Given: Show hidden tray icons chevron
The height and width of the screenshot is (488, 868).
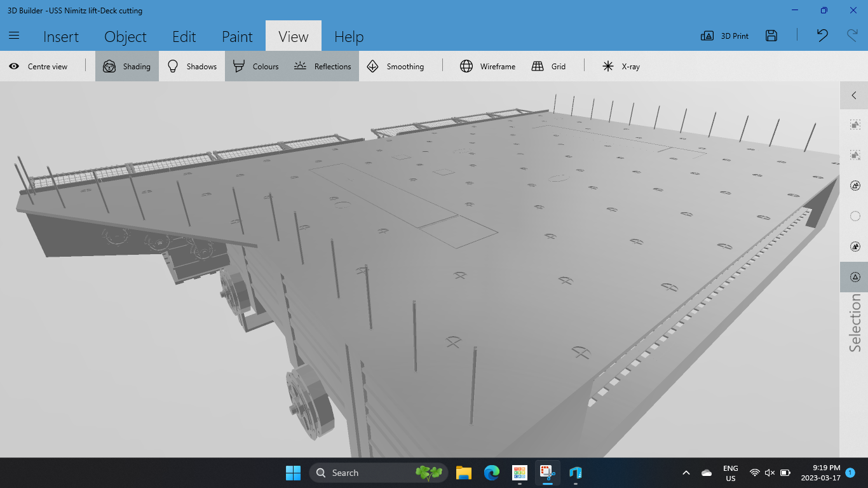Looking at the screenshot, I should 686,473.
